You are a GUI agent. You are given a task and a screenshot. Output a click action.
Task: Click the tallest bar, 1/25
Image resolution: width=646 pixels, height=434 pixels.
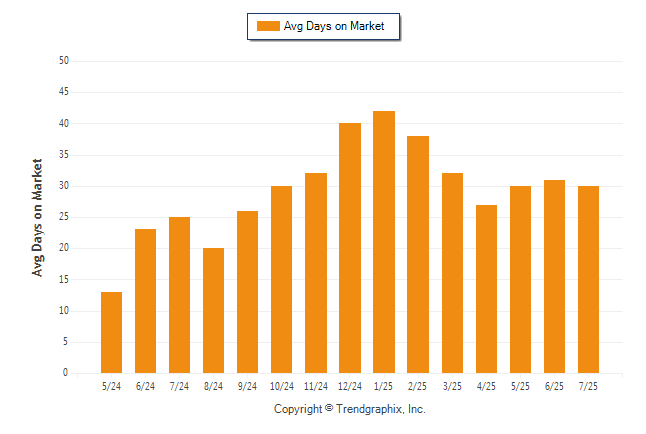tap(384, 242)
